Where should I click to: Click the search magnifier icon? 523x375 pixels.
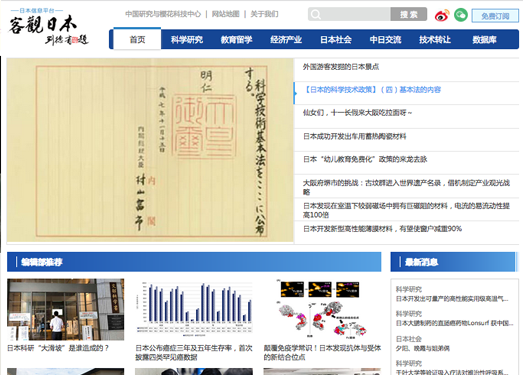point(315,14)
